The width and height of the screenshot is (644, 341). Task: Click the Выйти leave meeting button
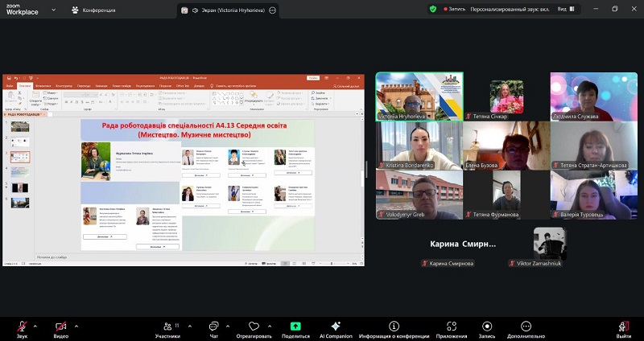623,326
